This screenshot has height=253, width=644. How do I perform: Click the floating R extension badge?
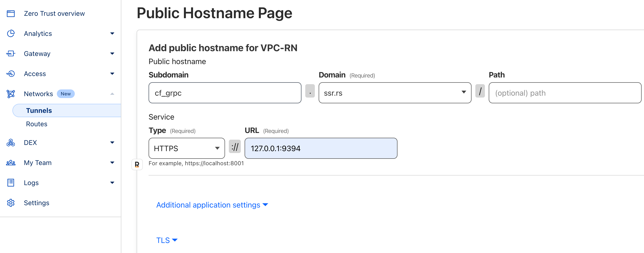(x=137, y=165)
